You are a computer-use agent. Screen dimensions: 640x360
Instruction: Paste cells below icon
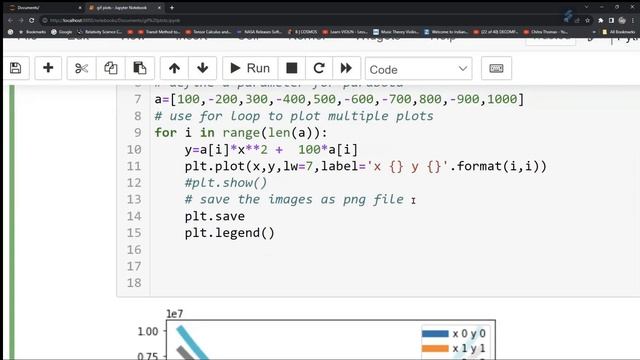[140, 68]
